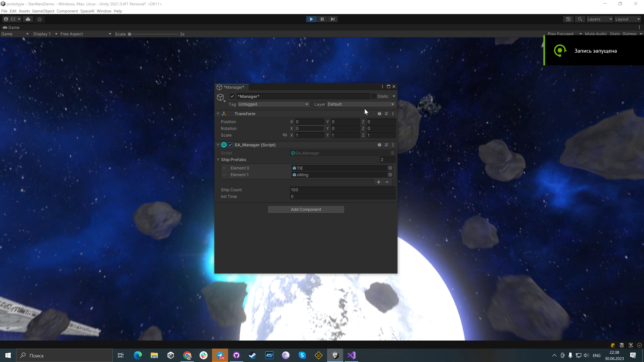This screenshot has width=644, height=362.
Task: Open the Assets menu
Action: pos(24,11)
